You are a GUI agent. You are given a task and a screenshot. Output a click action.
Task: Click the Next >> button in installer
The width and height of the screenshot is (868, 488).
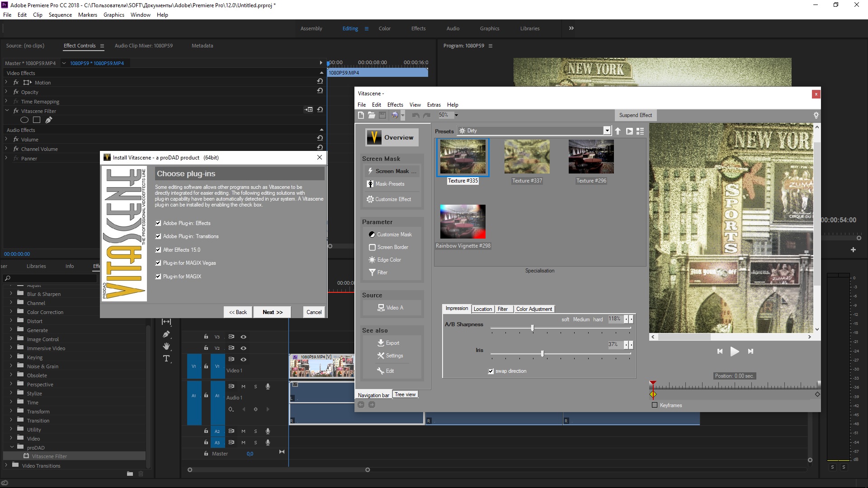coord(273,312)
